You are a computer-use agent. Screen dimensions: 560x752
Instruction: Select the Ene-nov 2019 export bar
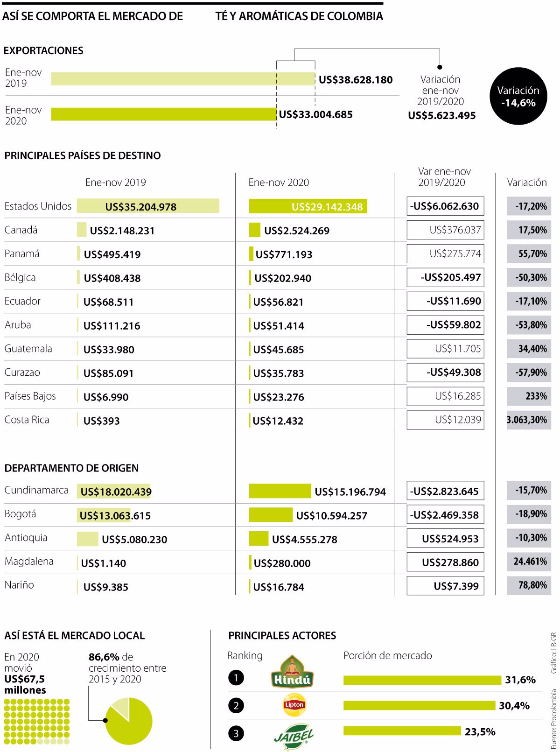pyautogui.click(x=183, y=79)
